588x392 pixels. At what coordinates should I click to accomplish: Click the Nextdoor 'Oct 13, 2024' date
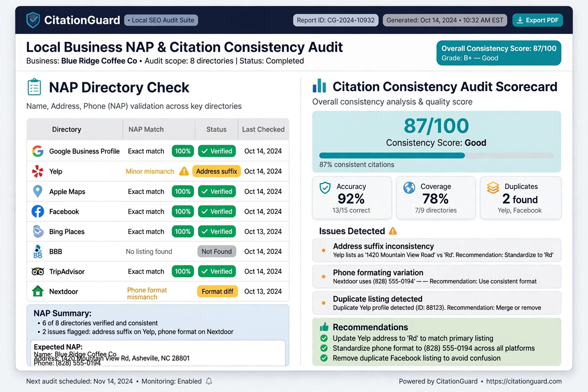(263, 292)
